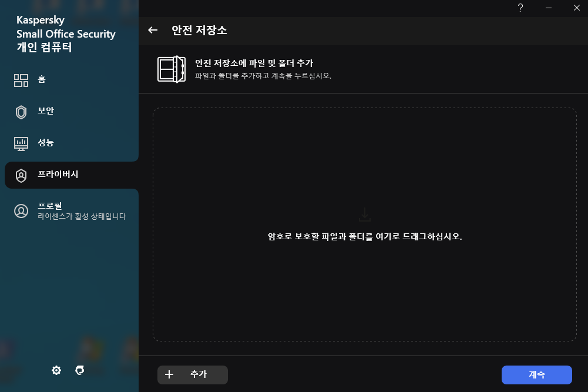588x392 pixels.
Task: Click the Kaspersky Small Office Security logo text
Action: coord(66,26)
